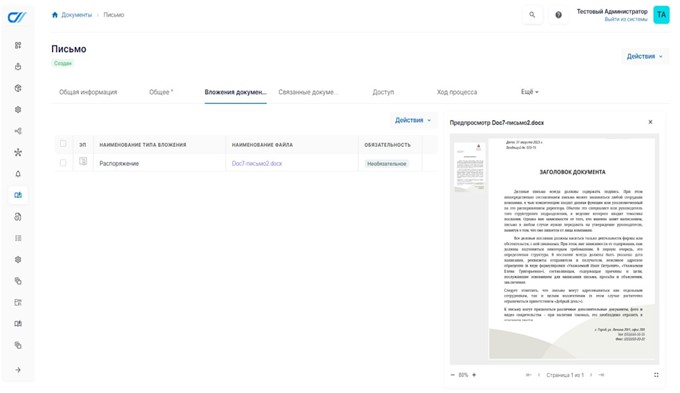680x393 pixels.
Task: Select page thumbnail in preview
Action: pos(470,167)
